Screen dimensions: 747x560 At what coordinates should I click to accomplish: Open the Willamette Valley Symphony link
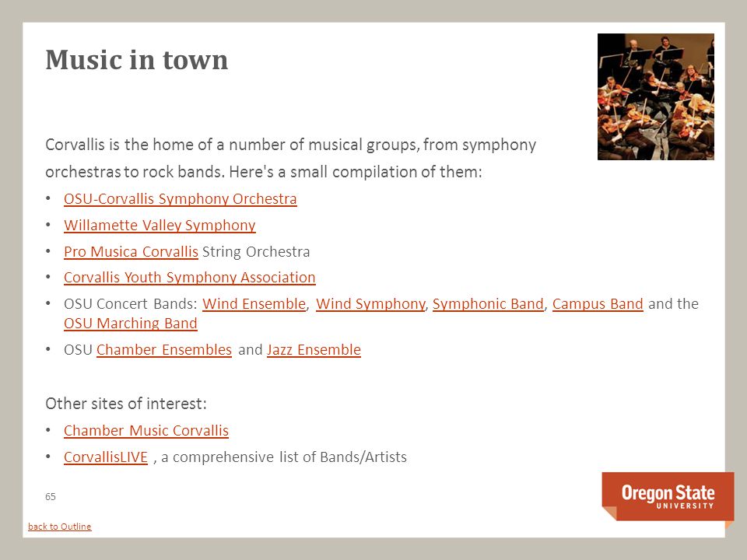pos(160,226)
